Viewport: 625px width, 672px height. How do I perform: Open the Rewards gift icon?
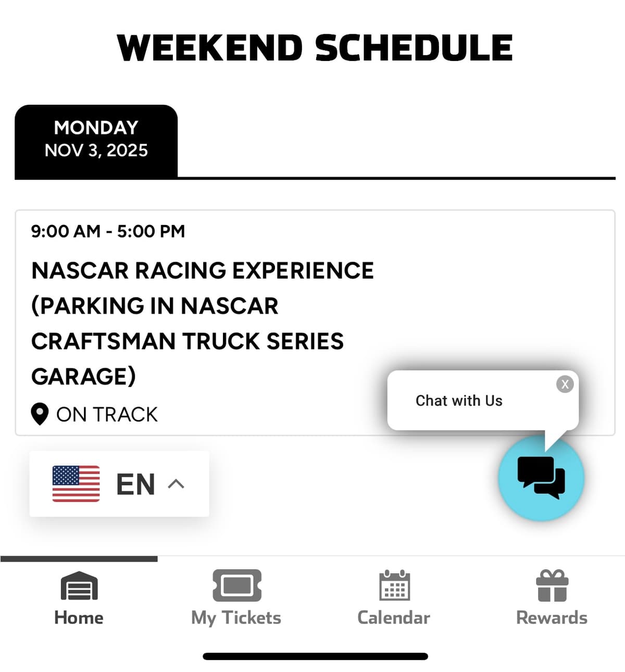click(x=552, y=586)
